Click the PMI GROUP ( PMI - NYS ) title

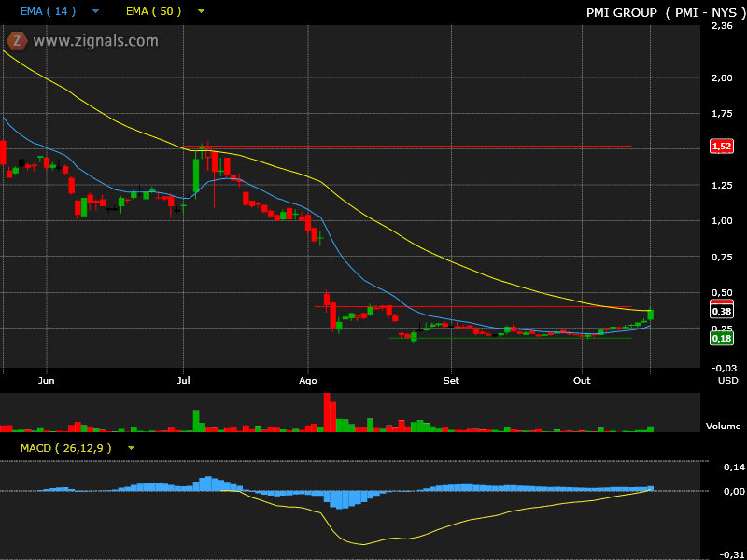[666, 13]
